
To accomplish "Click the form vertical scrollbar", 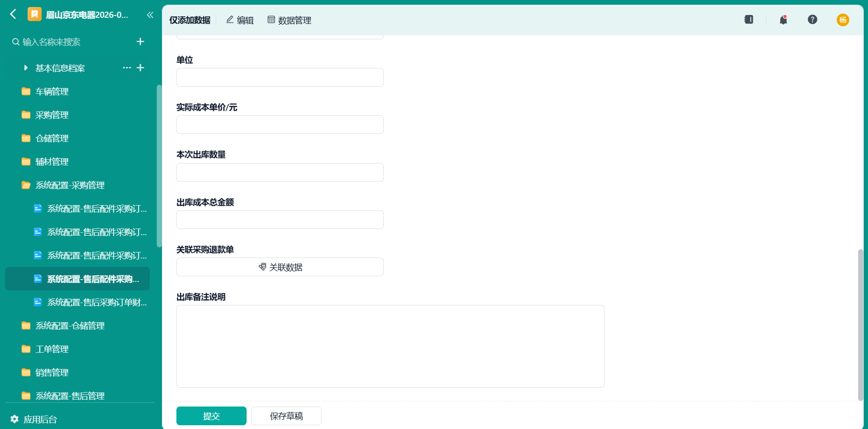I will click(860, 325).
